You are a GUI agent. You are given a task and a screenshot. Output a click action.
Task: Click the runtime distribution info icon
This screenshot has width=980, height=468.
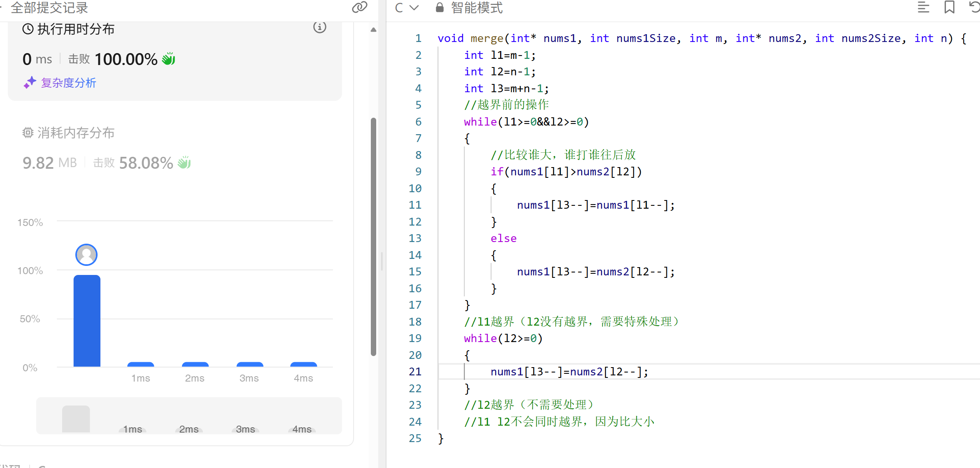click(319, 28)
